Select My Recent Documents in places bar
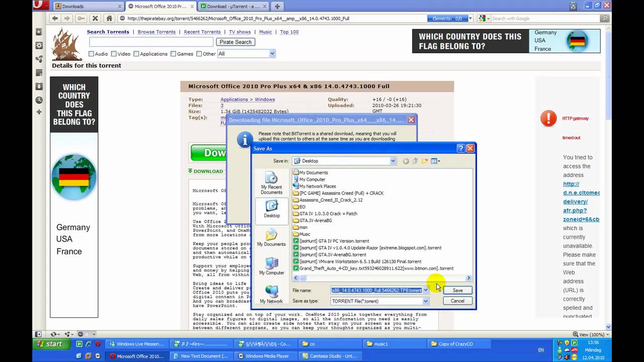Image resolution: width=644 pixels, height=362 pixels. (271, 184)
